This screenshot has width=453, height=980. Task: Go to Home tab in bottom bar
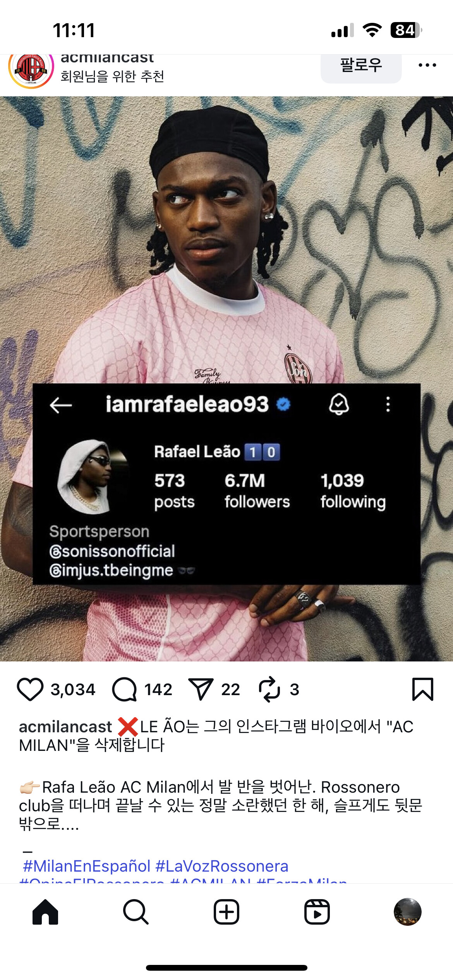pyautogui.click(x=45, y=911)
